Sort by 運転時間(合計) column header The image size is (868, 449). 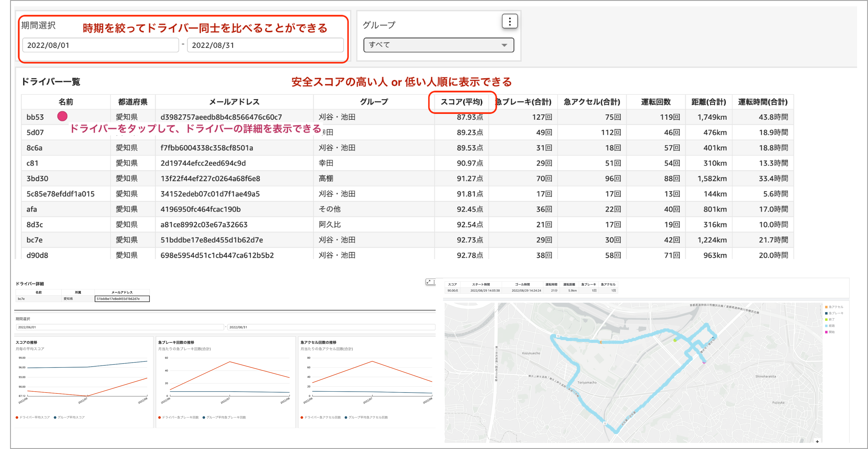click(x=763, y=102)
